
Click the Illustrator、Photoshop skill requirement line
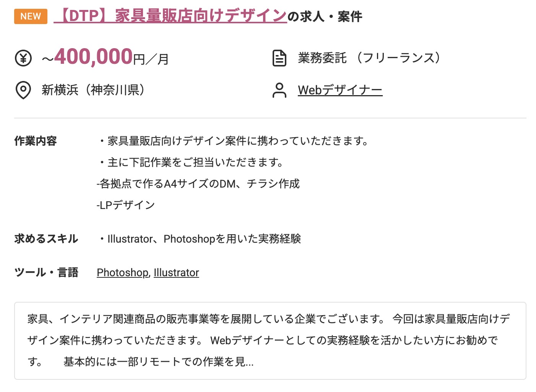click(x=199, y=239)
